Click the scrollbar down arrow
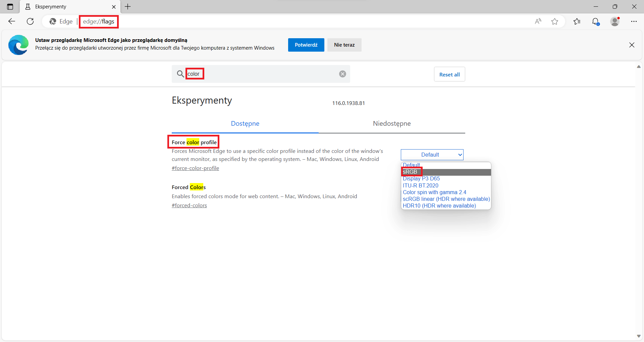 click(x=639, y=336)
